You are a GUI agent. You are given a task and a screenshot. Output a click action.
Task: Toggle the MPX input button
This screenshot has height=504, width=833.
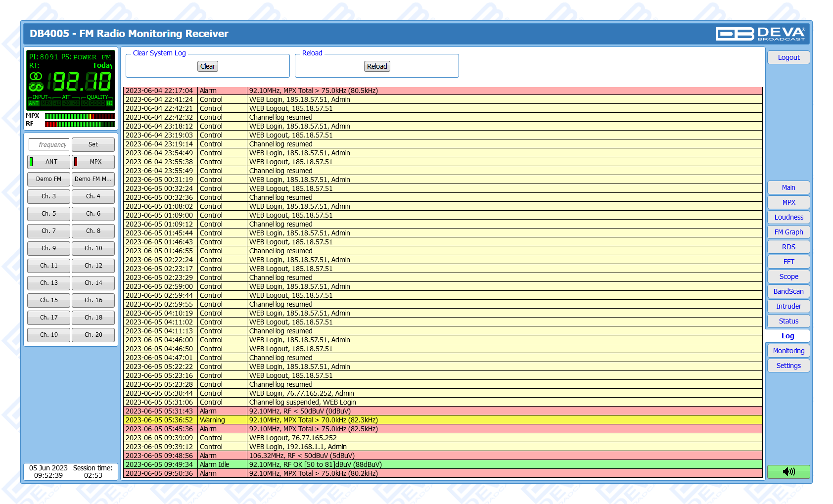point(93,162)
